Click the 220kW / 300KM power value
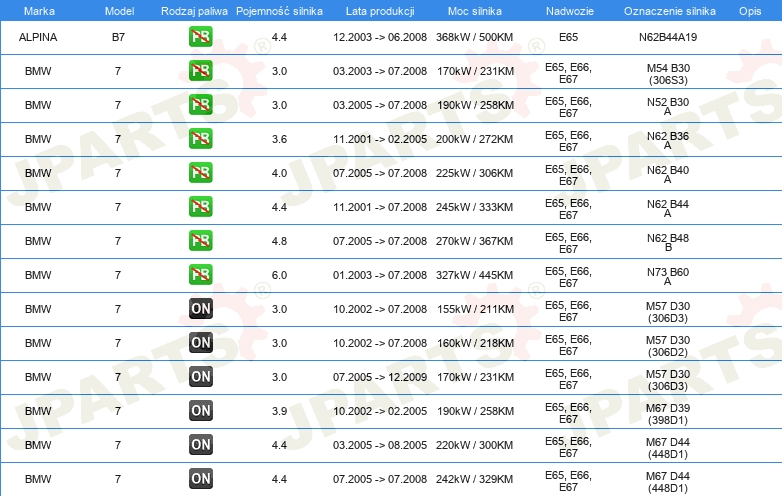 point(474,445)
